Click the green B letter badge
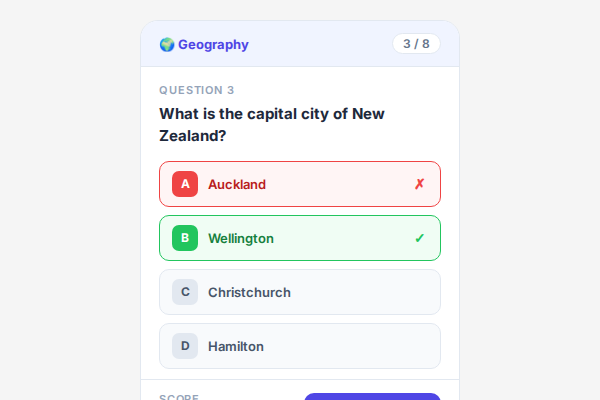This screenshot has width=600, height=400. [185, 238]
